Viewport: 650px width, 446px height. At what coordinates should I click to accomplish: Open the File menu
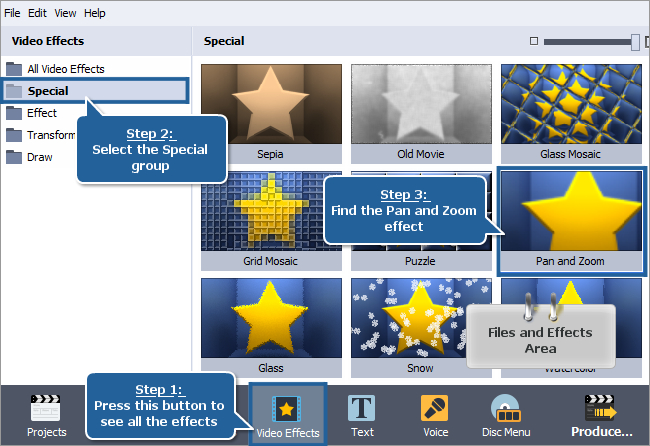(x=12, y=13)
